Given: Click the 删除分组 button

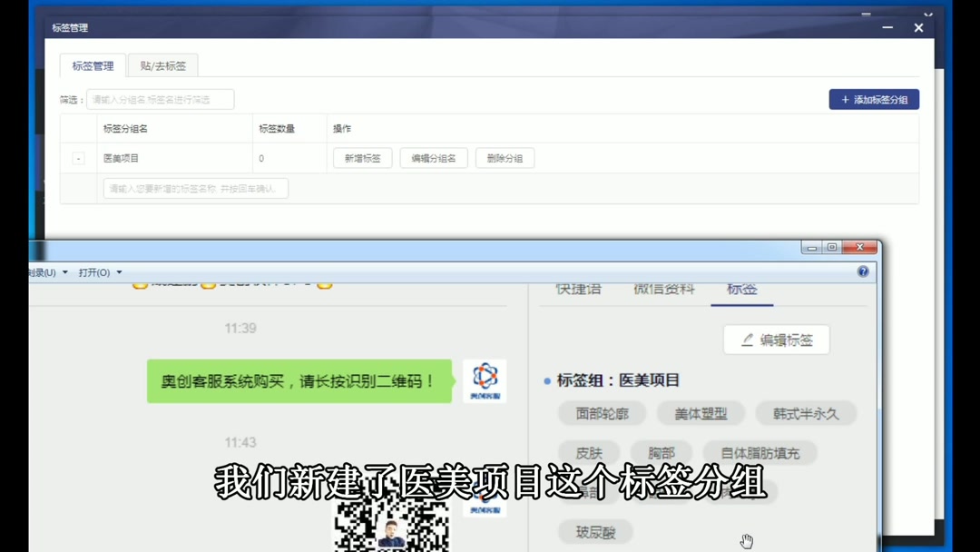Looking at the screenshot, I should [505, 158].
